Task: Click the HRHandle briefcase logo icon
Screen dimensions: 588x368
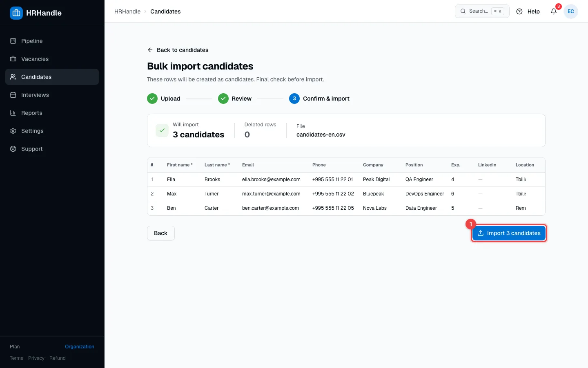Action: (x=16, y=13)
